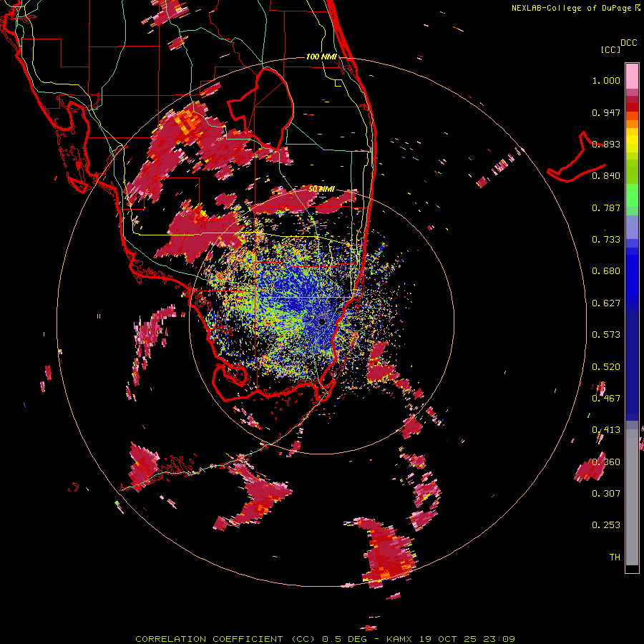
Task: Select the 0.733 scale label
Action: tap(606, 240)
